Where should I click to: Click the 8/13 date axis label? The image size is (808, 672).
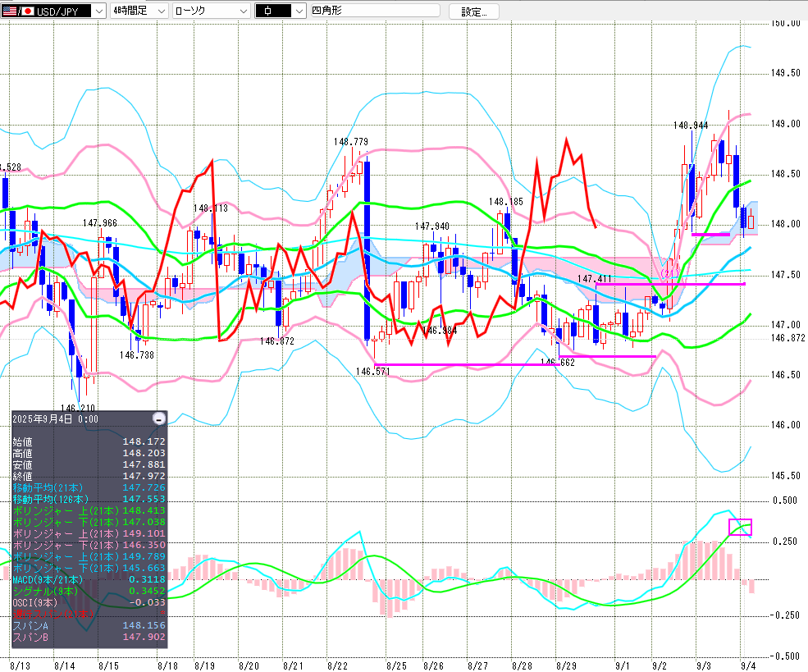(20, 665)
